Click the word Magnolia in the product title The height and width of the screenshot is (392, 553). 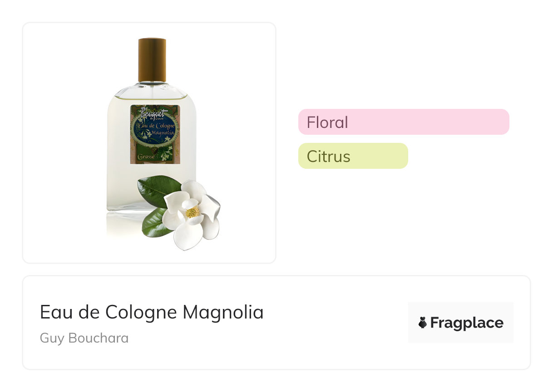223,312
